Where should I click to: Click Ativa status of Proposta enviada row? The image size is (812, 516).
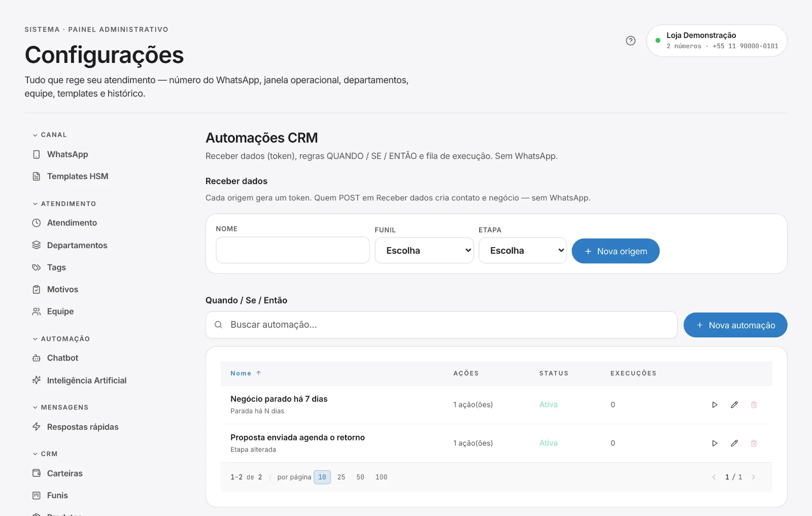click(549, 443)
